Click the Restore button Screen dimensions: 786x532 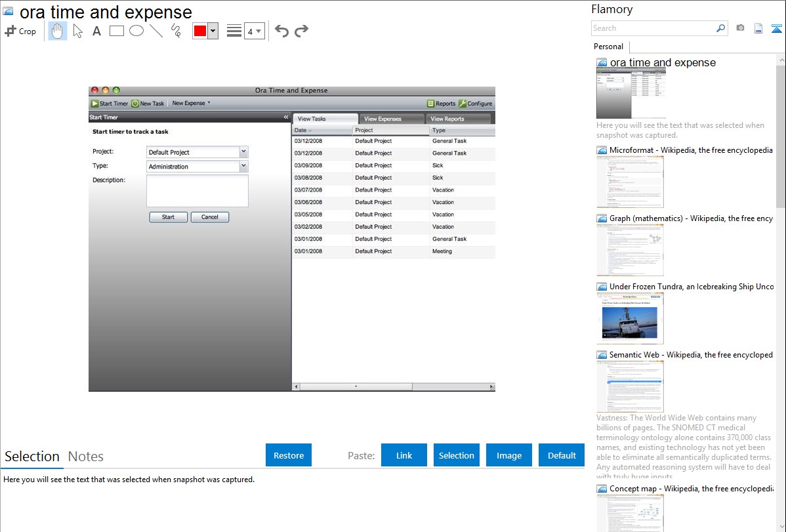tap(289, 455)
